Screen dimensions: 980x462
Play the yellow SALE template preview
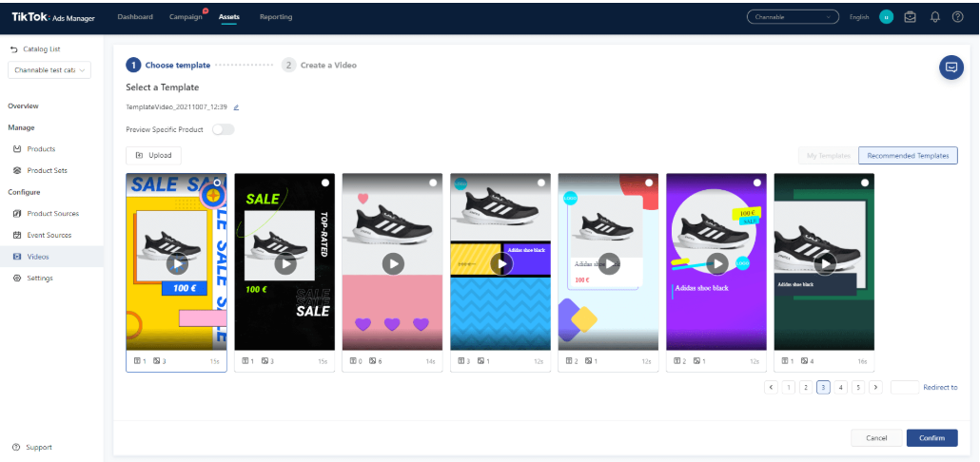click(178, 264)
